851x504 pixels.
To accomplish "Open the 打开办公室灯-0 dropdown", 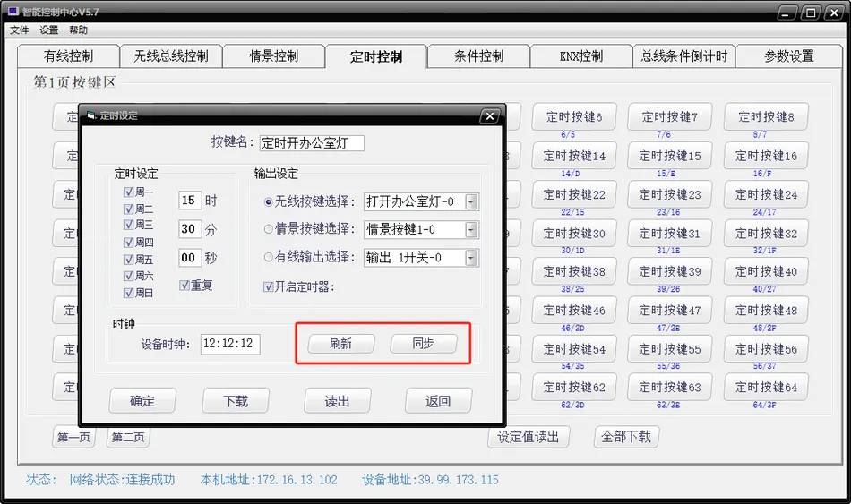I will pyautogui.click(x=471, y=201).
